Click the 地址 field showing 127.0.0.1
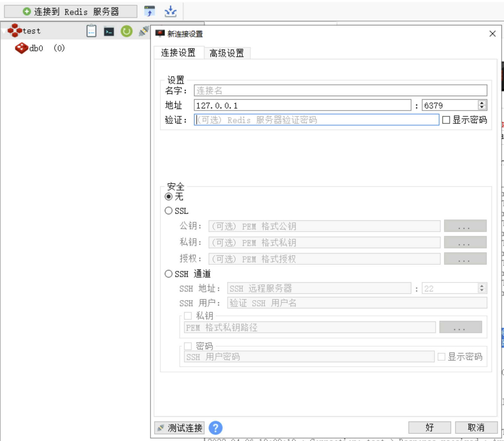Screen dimensions: 504x441 coord(302,105)
